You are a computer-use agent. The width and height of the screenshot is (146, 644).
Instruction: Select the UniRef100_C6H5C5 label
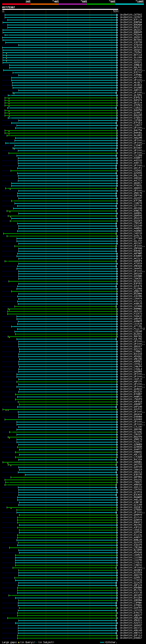(131, 555)
